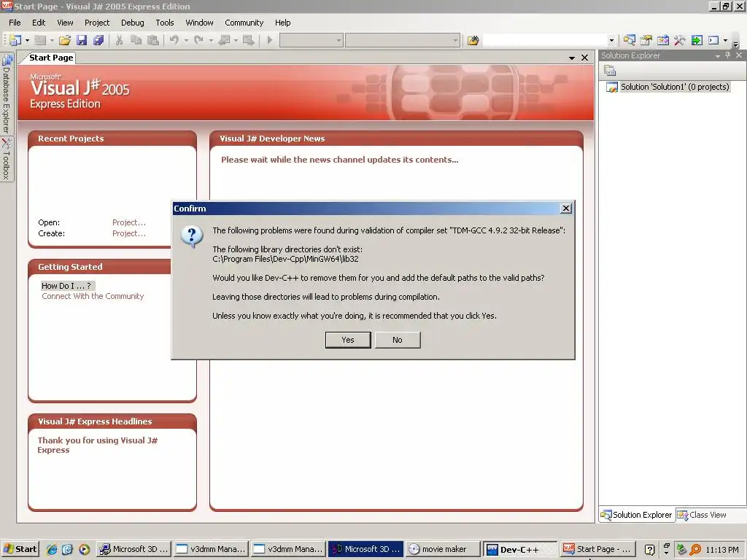Image resolution: width=747 pixels, height=560 pixels.
Task: Open the Properties Window toolbar icon
Action: click(x=646, y=41)
